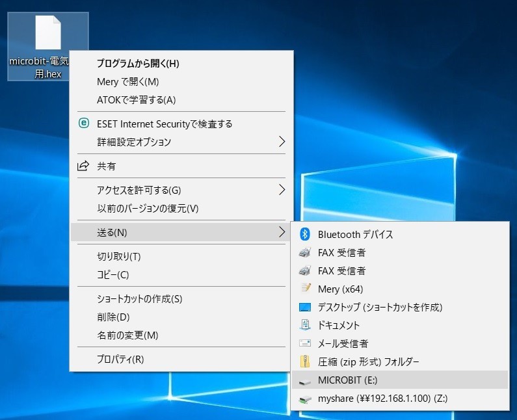Viewport: 517px width, 420px height.
Task: Send to the first FAX 受信者 entry
Action: point(400,252)
